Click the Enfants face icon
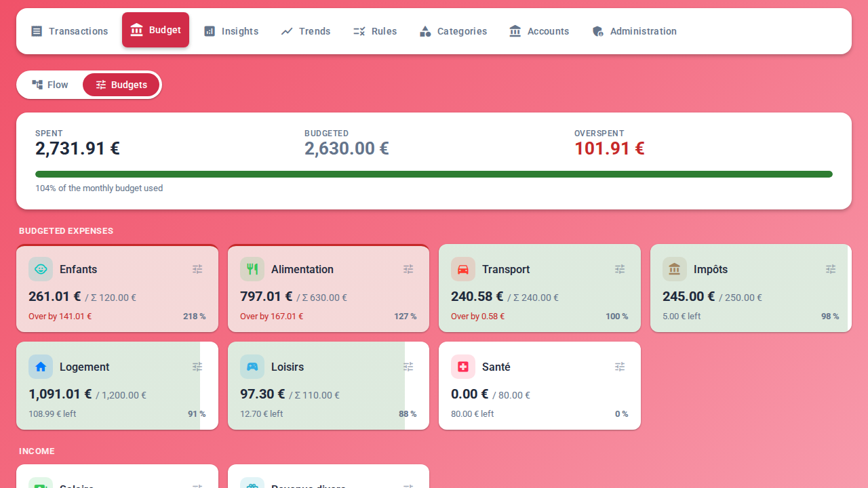This screenshot has height=488, width=868. pyautogui.click(x=41, y=269)
